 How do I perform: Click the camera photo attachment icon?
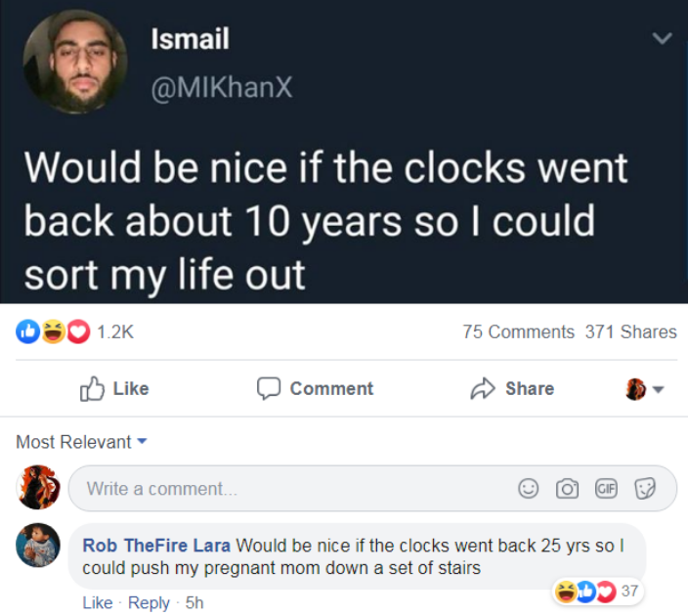point(566,488)
